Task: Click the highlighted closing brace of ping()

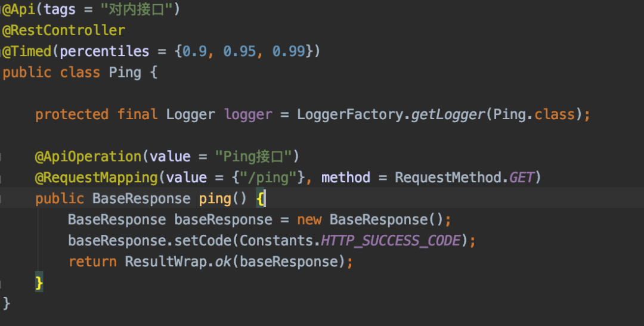Action: point(39,282)
